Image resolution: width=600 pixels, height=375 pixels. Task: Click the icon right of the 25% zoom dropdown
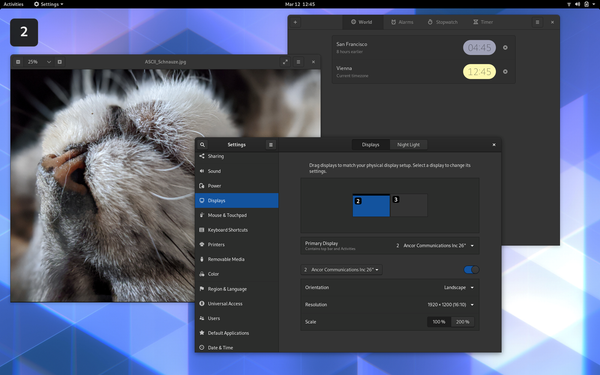click(60, 62)
